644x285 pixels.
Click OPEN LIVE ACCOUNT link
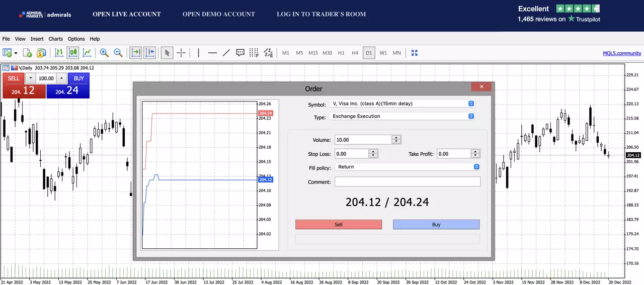tap(127, 14)
